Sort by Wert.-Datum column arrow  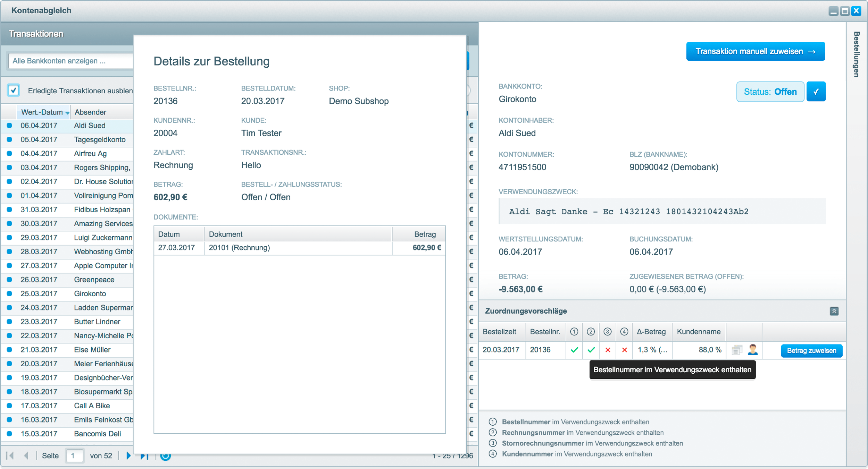[67, 113]
